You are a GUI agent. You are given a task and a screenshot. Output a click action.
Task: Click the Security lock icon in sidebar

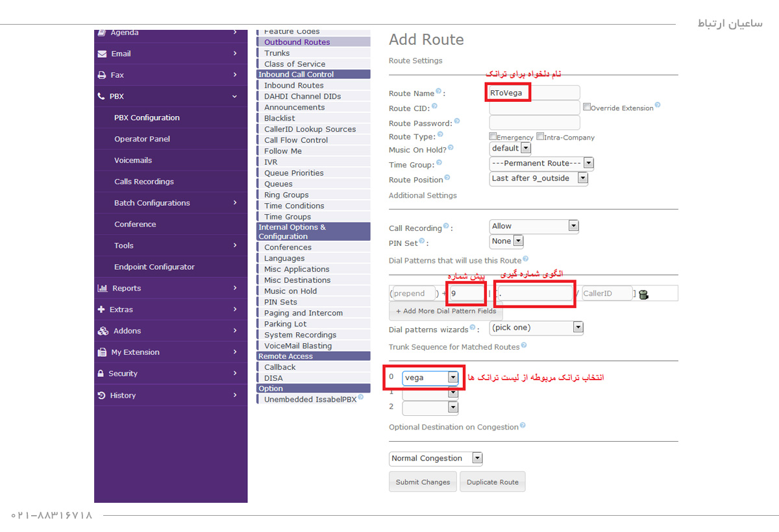pyautogui.click(x=101, y=374)
